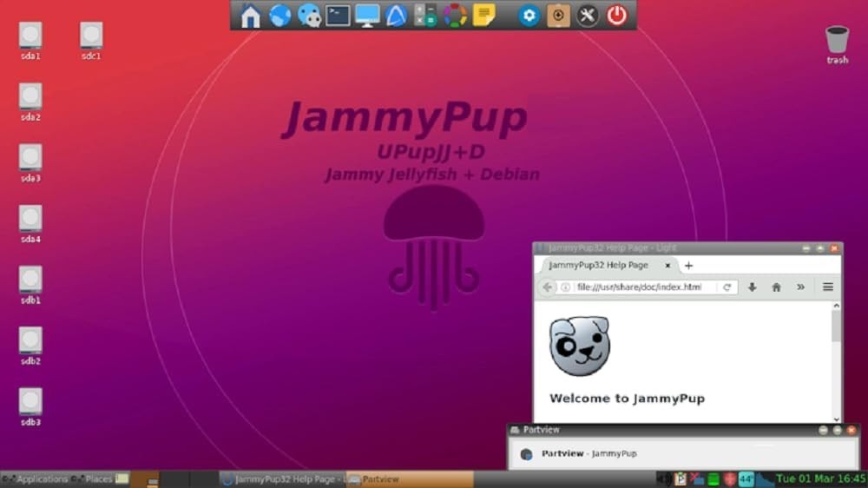Open the package installer box icon in the dock
The height and width of the screenshot is (488, 868).
(x=558, y=16)
